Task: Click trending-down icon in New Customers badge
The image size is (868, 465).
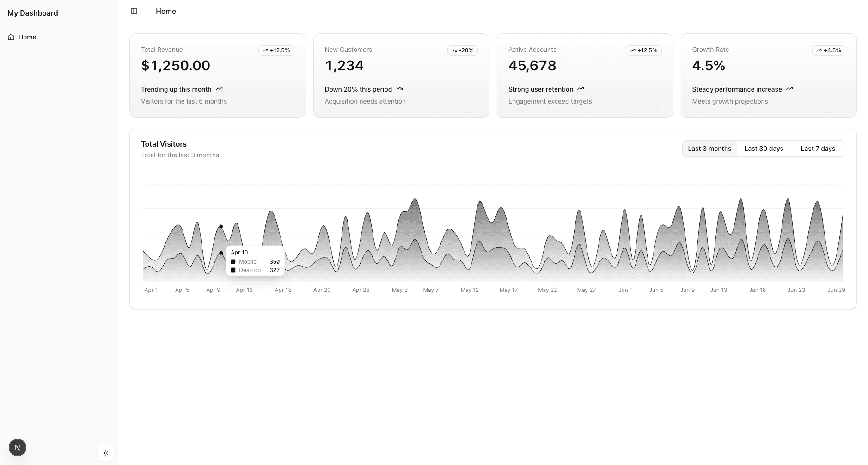Action: pos(454,50)
